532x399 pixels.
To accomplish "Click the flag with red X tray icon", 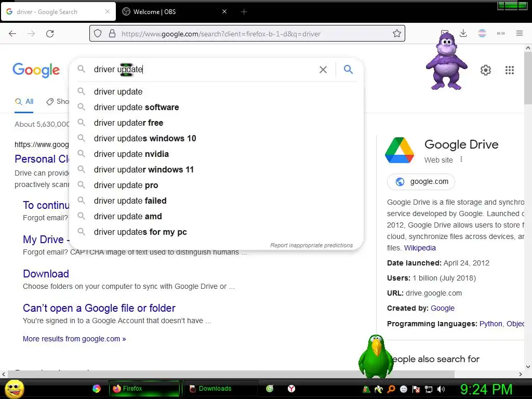I will (x=416, y=389).
